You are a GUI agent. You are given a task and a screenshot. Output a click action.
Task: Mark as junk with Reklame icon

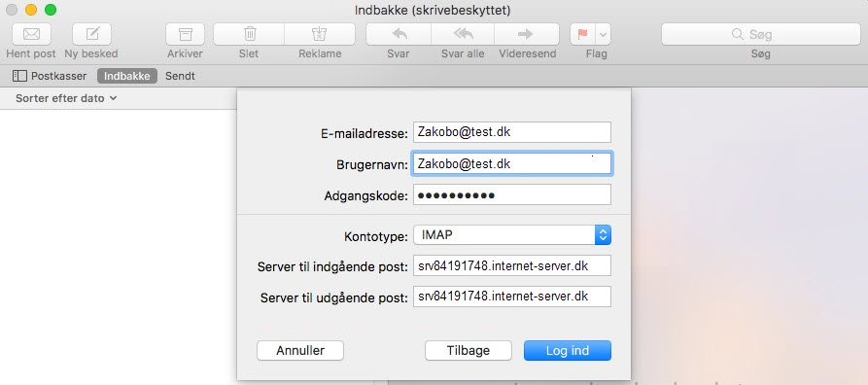[x=320, y=34]
